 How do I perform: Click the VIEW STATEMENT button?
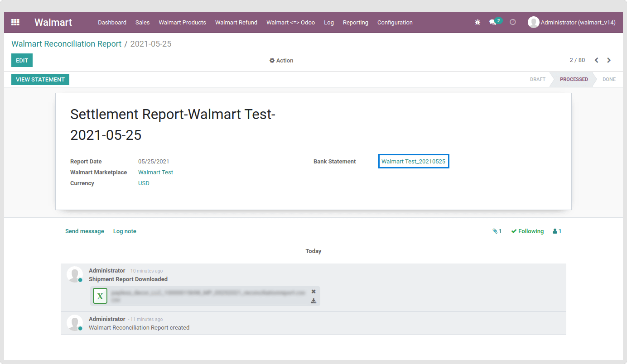tap(40, 79)
